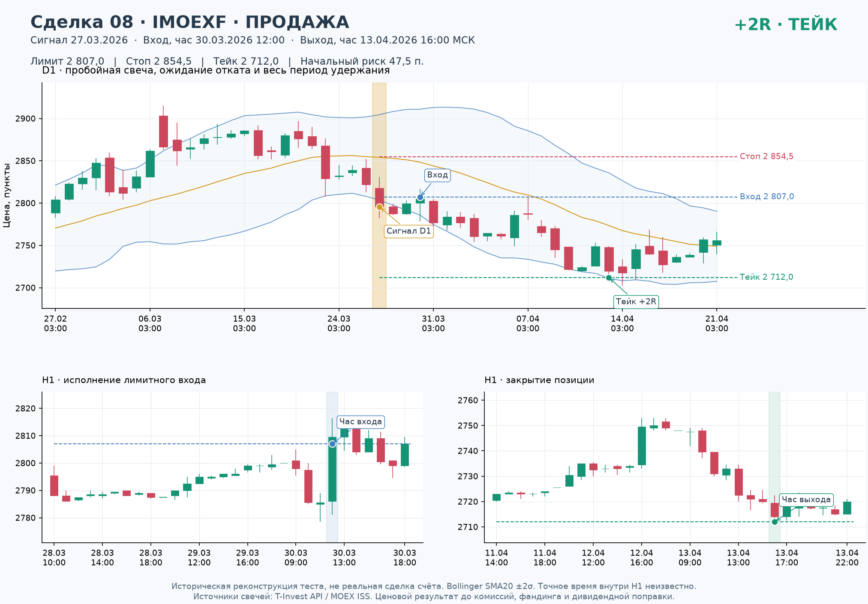
Task: Click the 'Начальный риск 47,5 п.' text
Action: (x=362, y=61)
